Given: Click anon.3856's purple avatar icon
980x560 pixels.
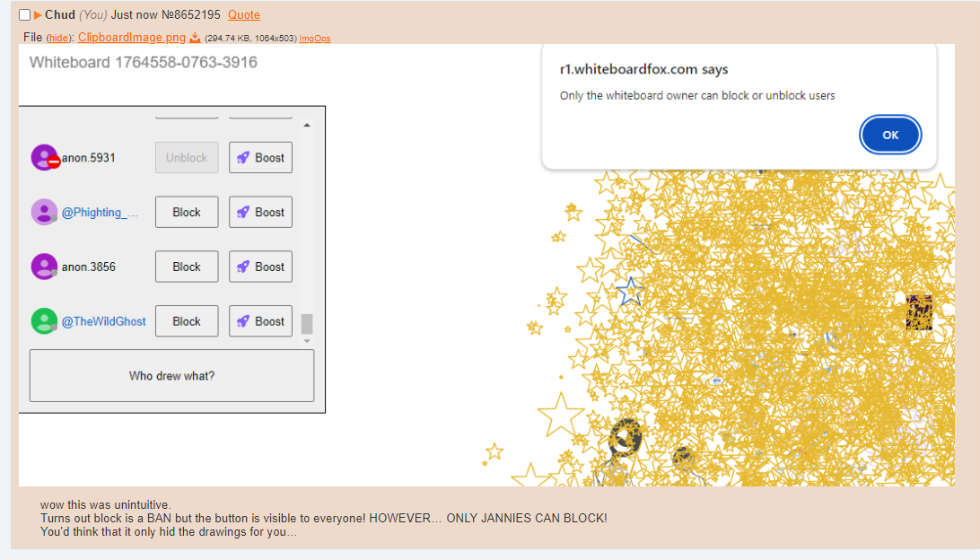Looking at the screenshot, I should [45, 267].
